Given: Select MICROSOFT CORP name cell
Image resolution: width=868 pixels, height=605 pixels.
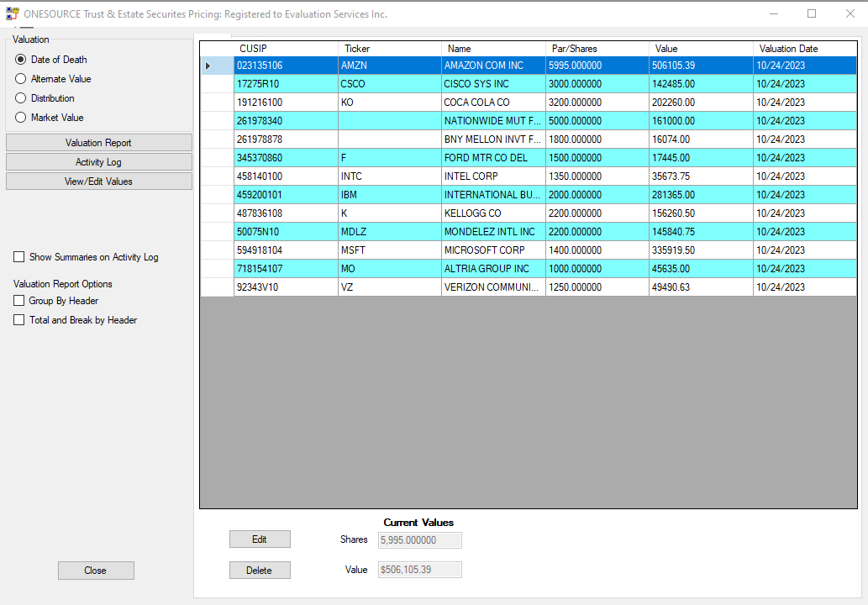Looking at the screenshot, I should pyautogui.click(x=493, y=250).
